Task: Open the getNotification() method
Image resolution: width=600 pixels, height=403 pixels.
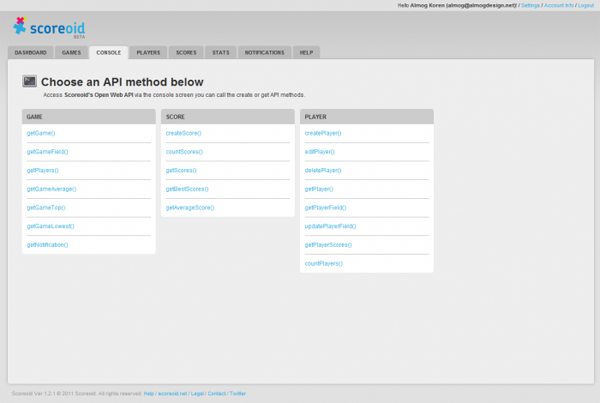Action: tap(47, 244)
